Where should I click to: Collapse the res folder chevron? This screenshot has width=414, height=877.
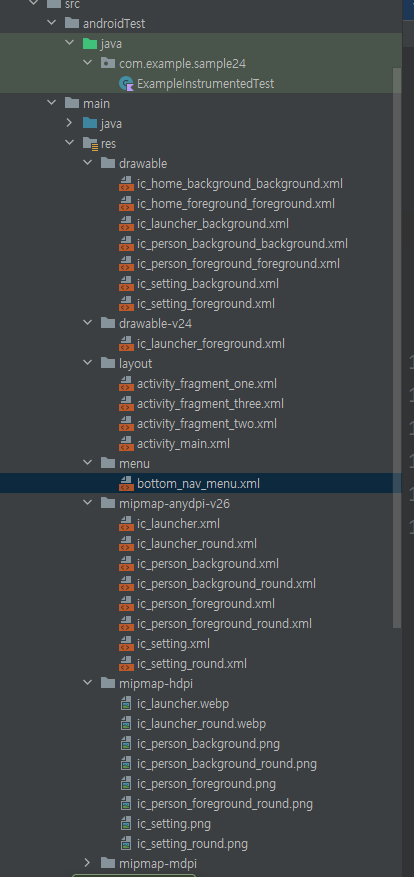[69, 143]
